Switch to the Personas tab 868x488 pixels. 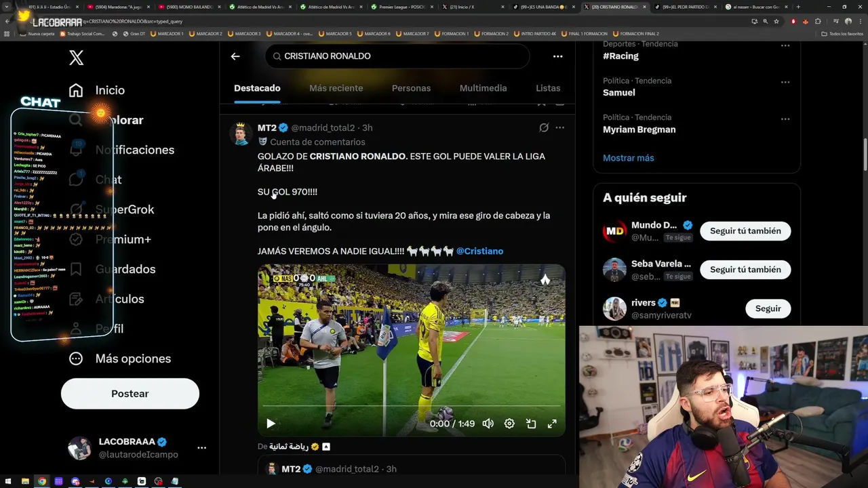pyautogui.click(x=411, y=88)
